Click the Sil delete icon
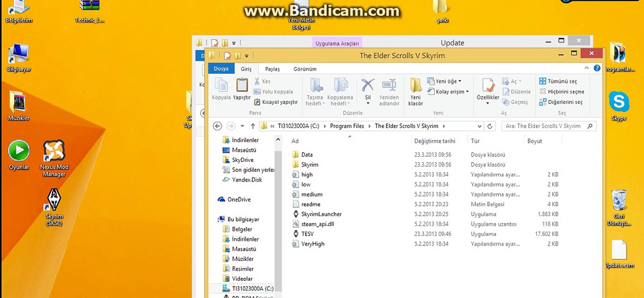Image resolution: width=644 pixels, height=298 pixels. tap(368, 85)
